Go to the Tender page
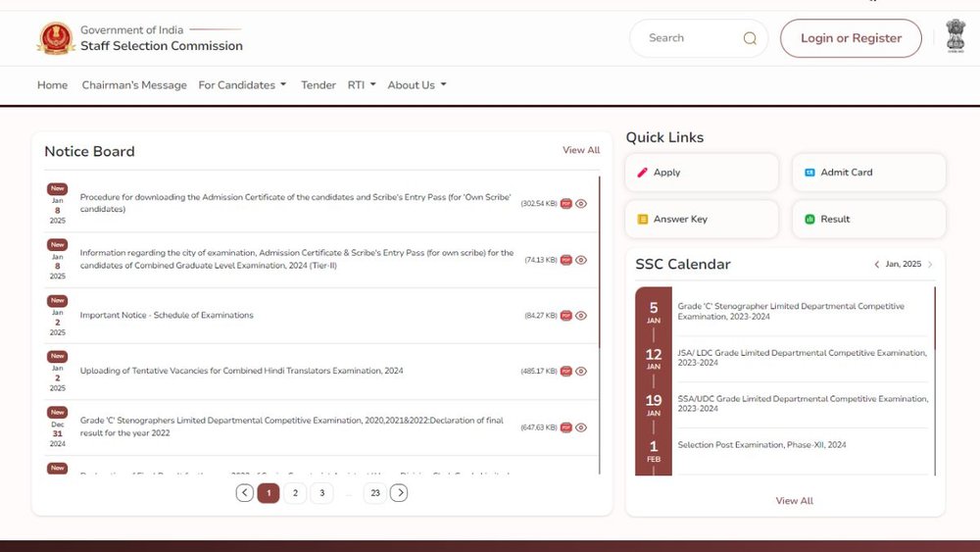The height and width of the screenshot is (552, 980). point(318,85)
